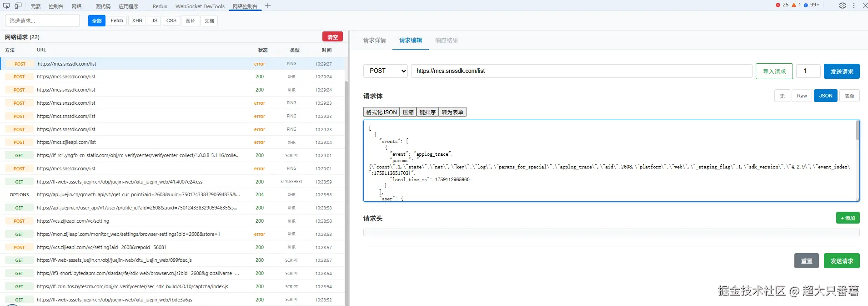Select the user_api profile_id GET request row
Viewport: 868px width, 306px height.
[x=172, y=208]
